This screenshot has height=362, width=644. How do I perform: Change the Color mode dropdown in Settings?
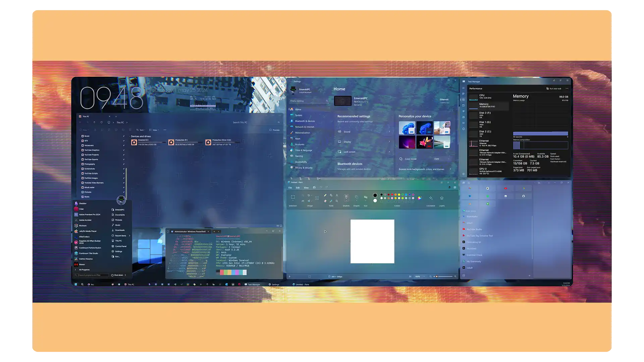pos(442,159)
